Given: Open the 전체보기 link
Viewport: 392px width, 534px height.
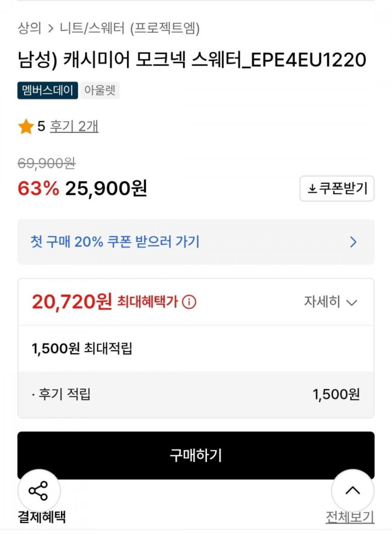Looking at the screenshot, I should point(350,517).
